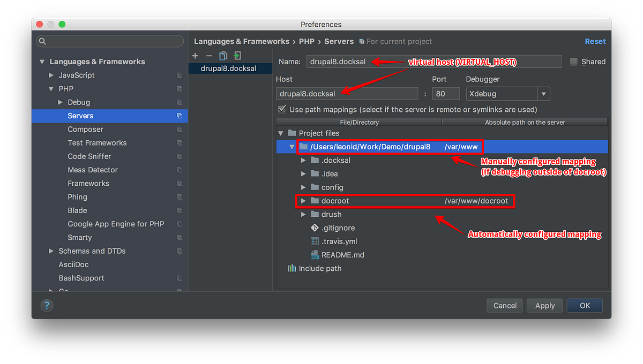Select Servers in the settings sidebar
643x364 pixels.
(80, 116)
